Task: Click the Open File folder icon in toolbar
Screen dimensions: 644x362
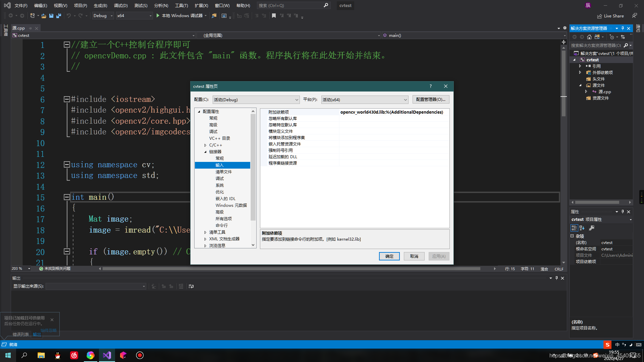Action: tap(44, 16)
